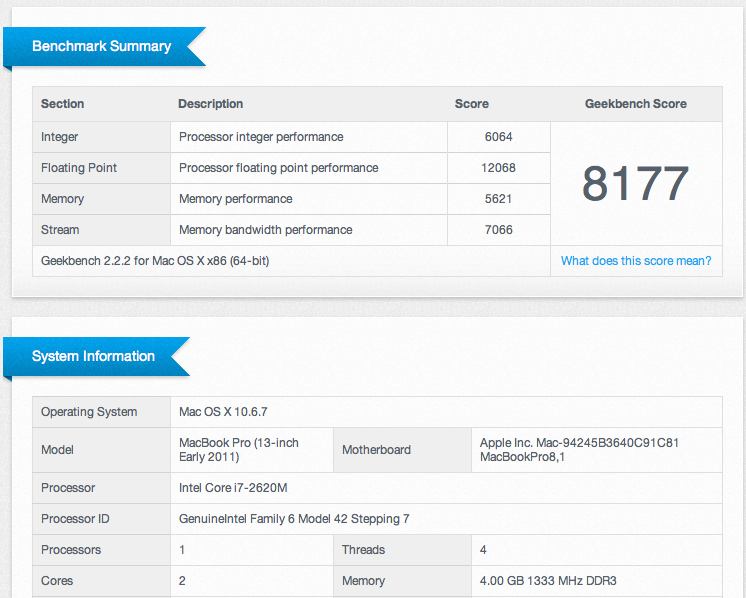746x598 pixels.
Task: Click the memory performance score 5621
Action: 499,199
